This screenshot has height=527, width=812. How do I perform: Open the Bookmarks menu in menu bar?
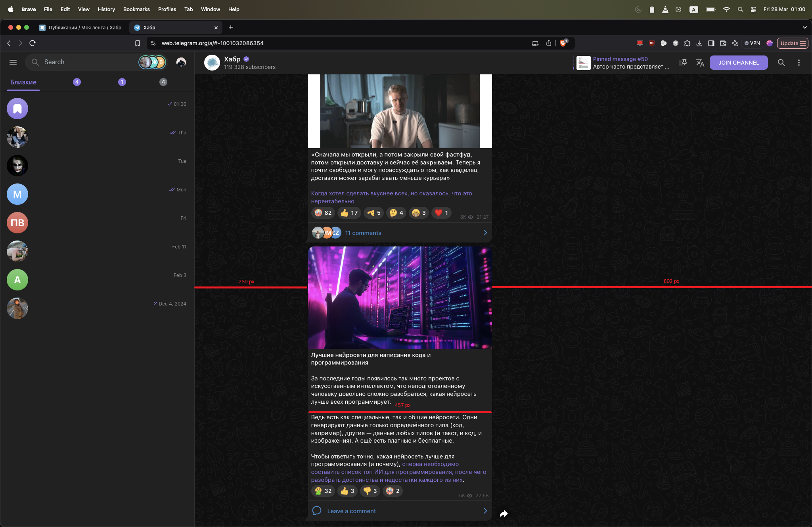(136, 9)
